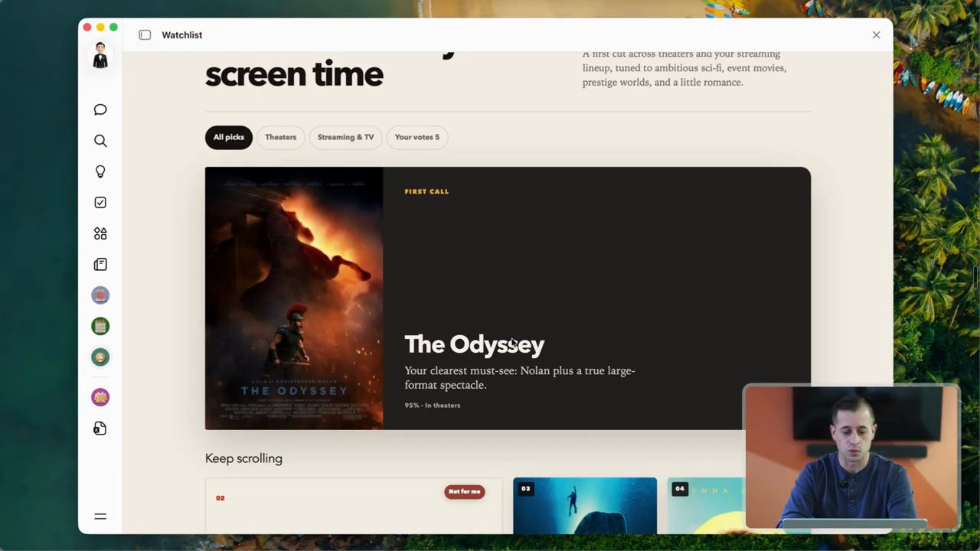Select the green calendar avatar in sidebar
The image size is (980, 551).
100,327
